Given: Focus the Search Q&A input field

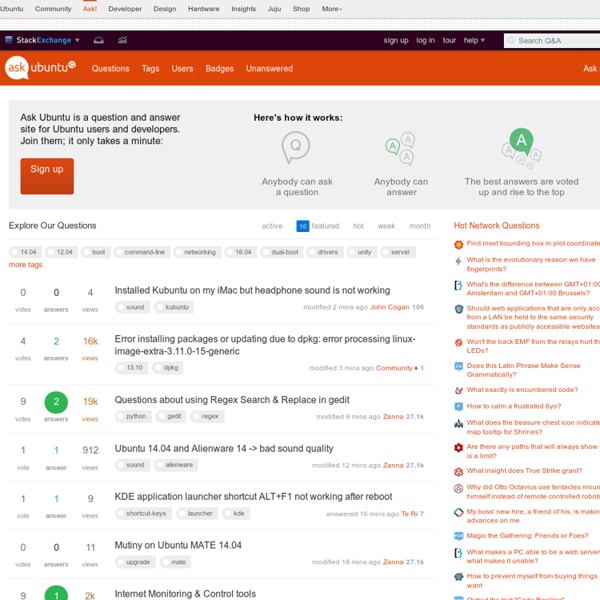Looking at the screenshot, I should click(552, 41).
